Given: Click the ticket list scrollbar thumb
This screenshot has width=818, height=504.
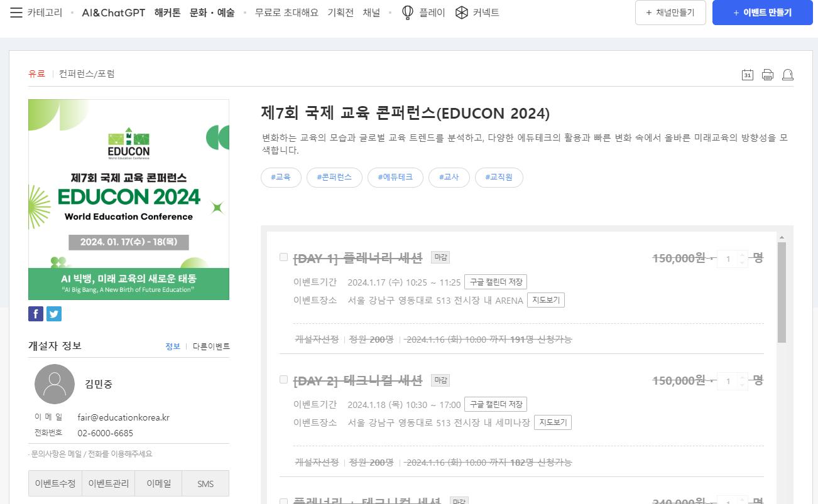Looking at the screenshot, I should (782, 292).
